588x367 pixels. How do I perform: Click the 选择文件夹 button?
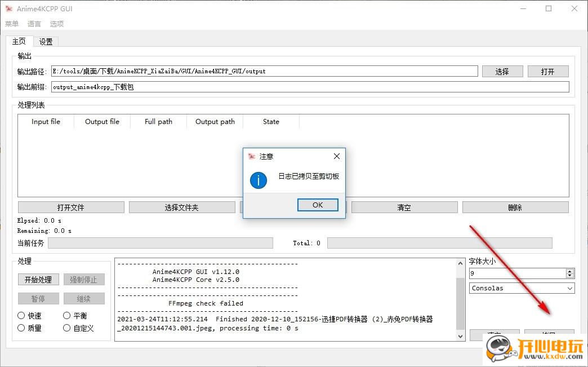[182, 207]
